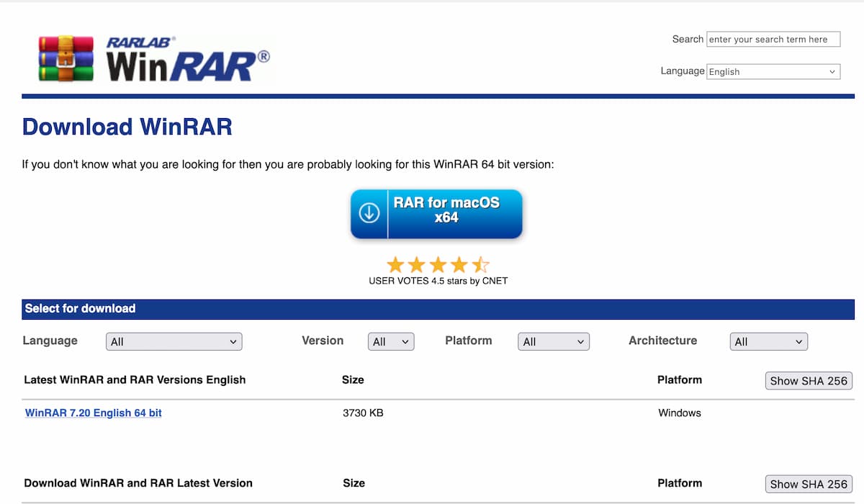The image size is (864, 504).
Task: Click the WinRAR books logo icon
Action: [x=66, y=58]
